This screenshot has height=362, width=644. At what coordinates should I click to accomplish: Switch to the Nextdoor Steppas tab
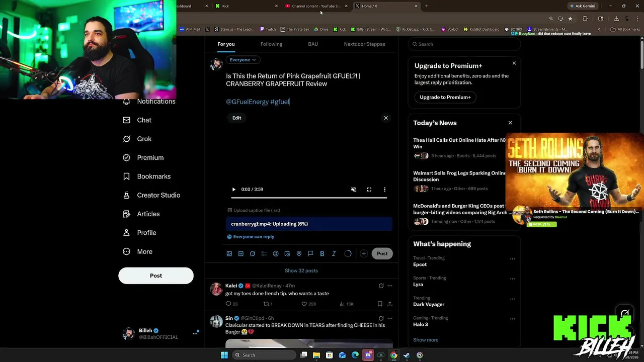tap(364, 44)
